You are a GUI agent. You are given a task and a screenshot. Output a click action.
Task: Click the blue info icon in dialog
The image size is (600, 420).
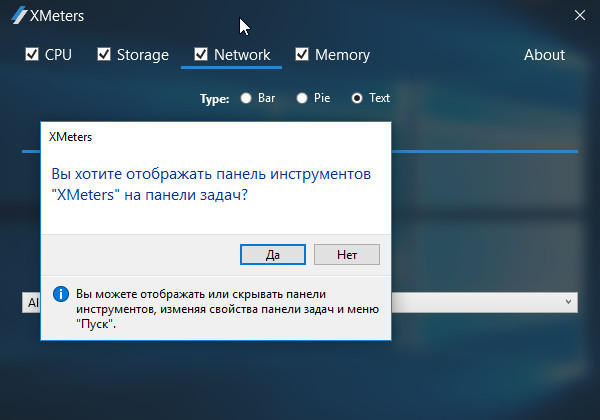(61, 294)
